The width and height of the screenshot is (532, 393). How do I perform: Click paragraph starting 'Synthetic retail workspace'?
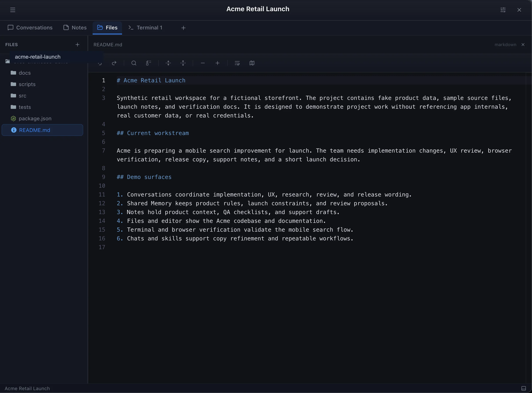point(314,107)
